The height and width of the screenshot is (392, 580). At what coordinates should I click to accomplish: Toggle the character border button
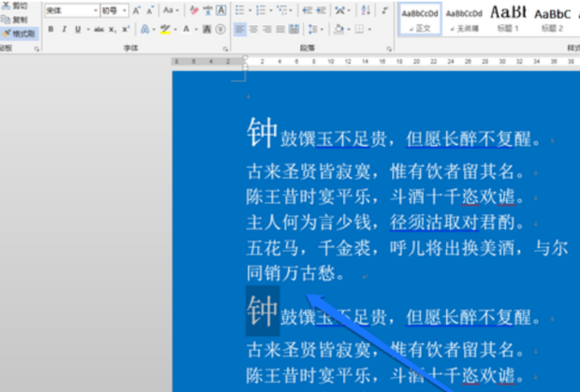pos(221,10)
